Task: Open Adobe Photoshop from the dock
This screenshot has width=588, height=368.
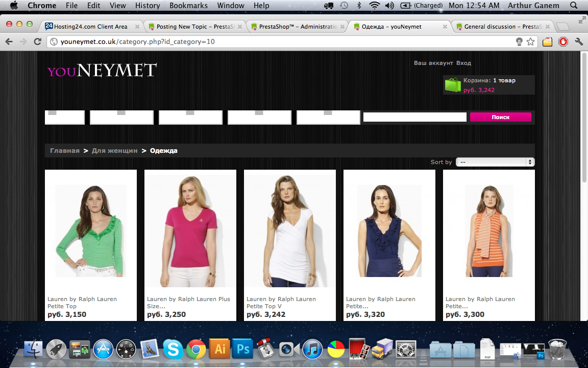Action: pyautogui.click(x=242, y=349)
